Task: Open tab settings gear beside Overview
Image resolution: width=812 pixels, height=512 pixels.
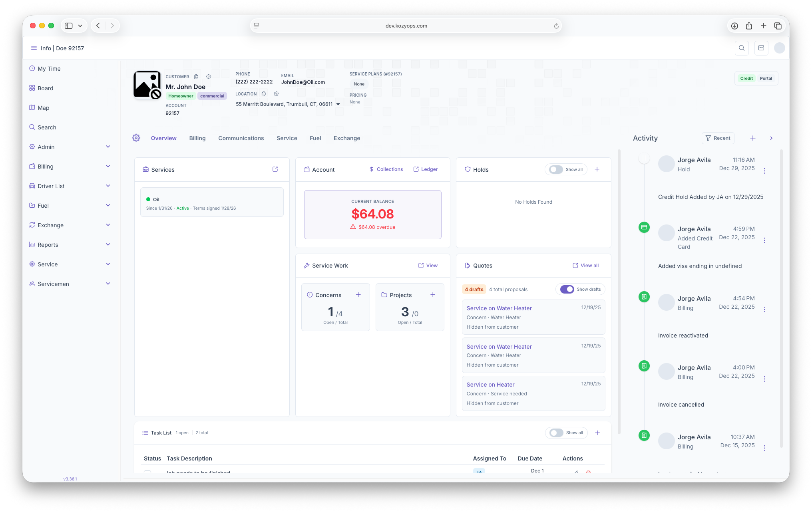Action: tap(136, 138)
